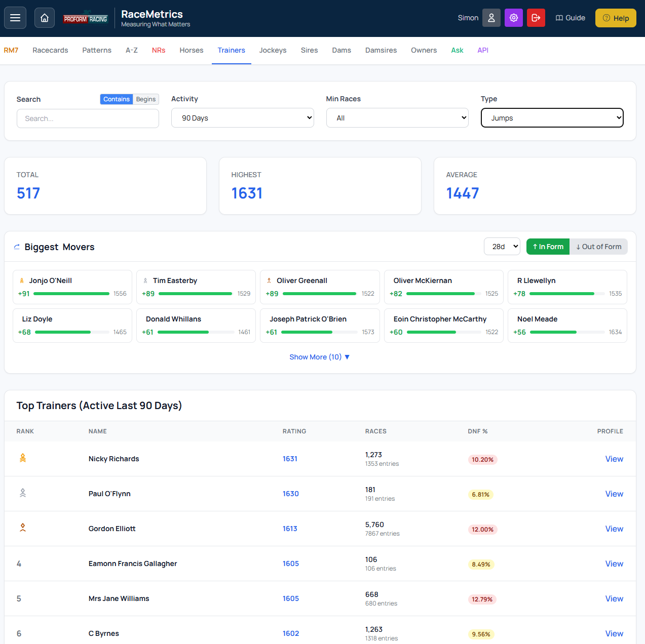Click the Search text field

[87, 118]
